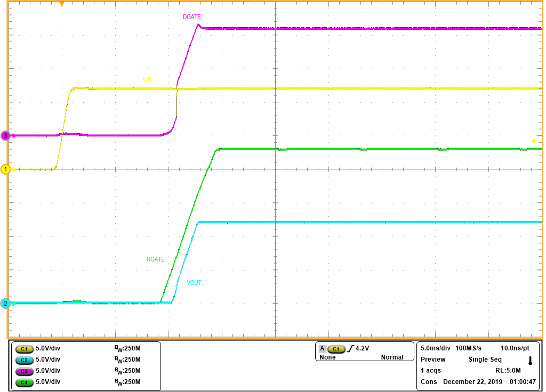Click the DGATE waveform label

[192, 17]
